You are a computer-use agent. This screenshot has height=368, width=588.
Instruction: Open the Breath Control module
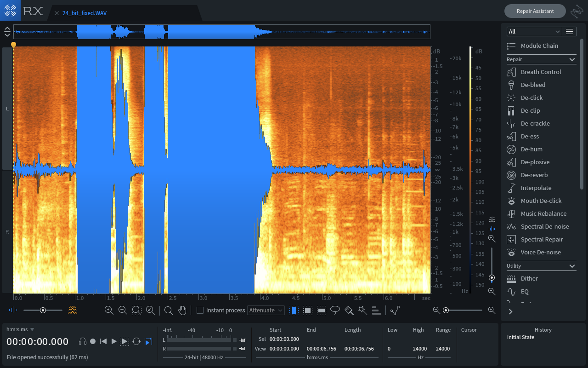tap(541, 72)
